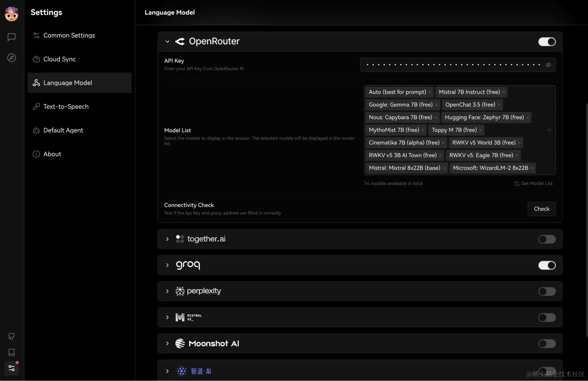
Task: Click inside the API Key input field
Action: (x=452, y=65)
